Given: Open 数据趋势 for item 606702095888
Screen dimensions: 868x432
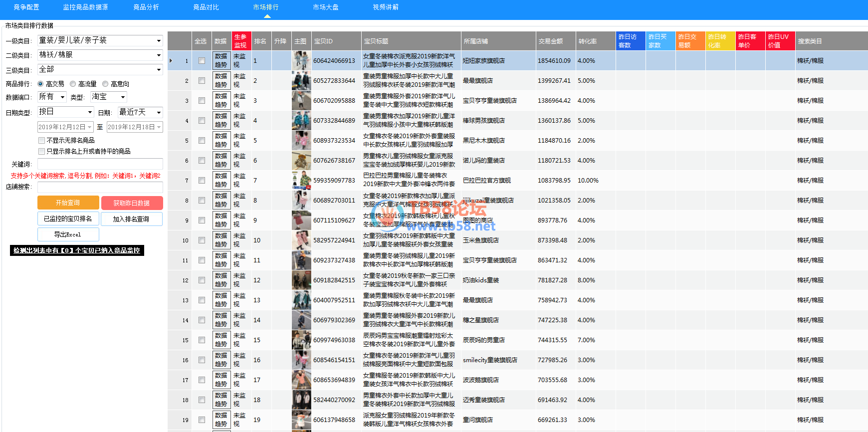Looking at the screenshot, I should pyautogui.click(x=221, y=100).
